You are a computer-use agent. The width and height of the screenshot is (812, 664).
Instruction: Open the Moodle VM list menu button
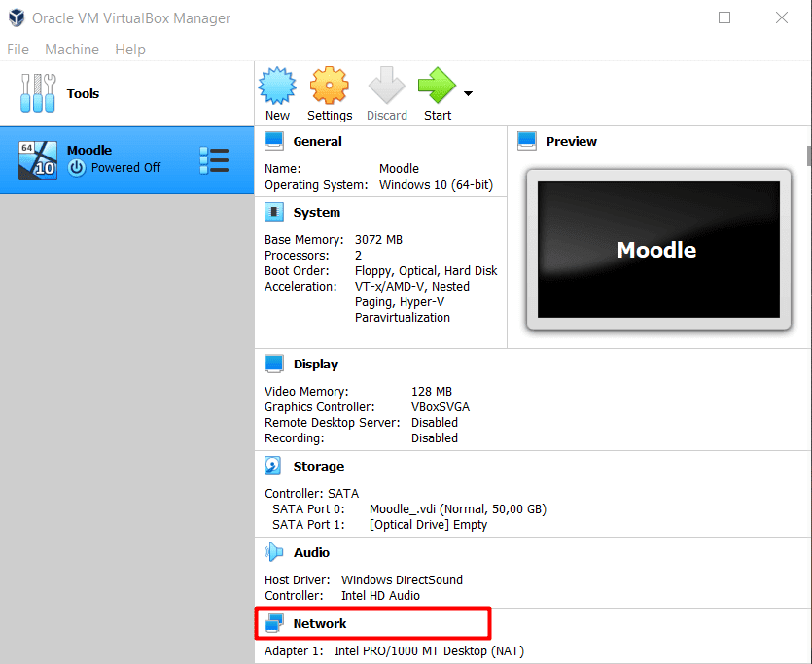pos(214,160)
